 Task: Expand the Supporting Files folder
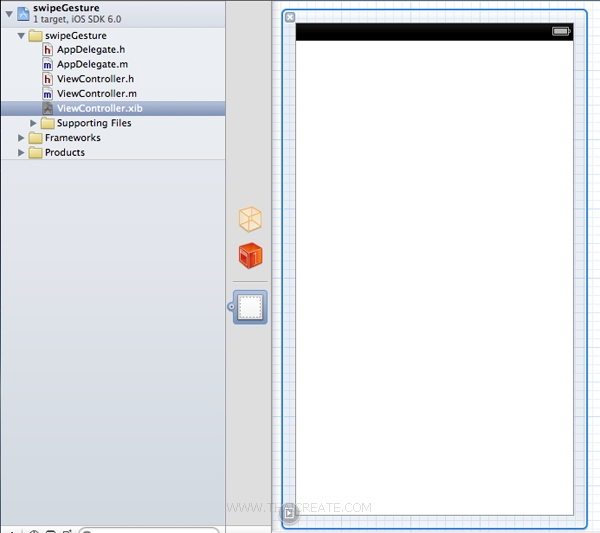(33, 123)
